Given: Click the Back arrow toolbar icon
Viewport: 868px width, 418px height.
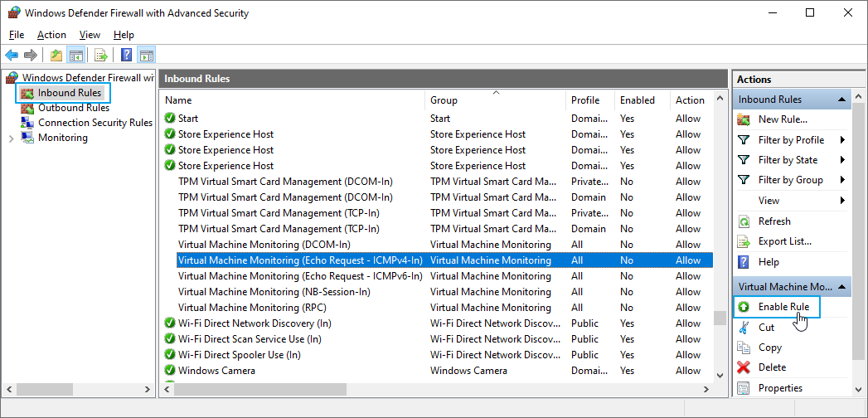Looking at the screenshot, I should (x=12, y=55).
